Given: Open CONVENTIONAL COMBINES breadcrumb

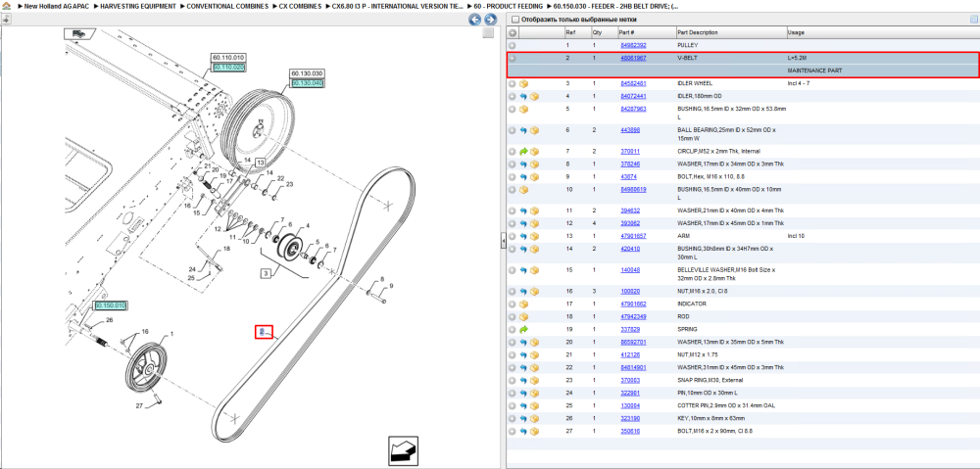Looking at the screenshot, I should pyautogui.click(x=227, y=6).
